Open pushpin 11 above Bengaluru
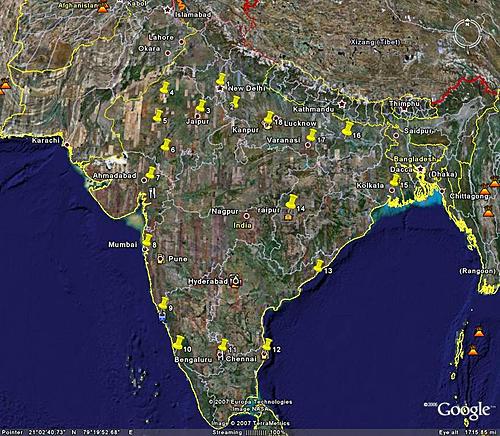Screen dimensions: 500x436 223,345
